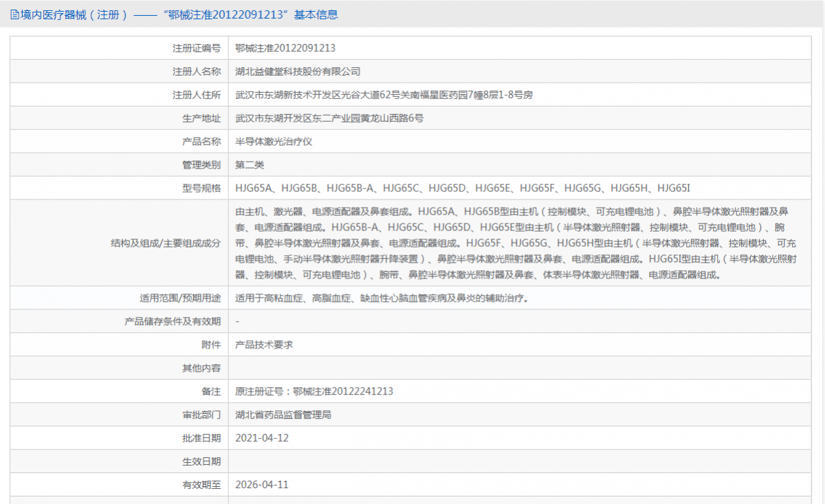This screenshot has height=504, width=825.
Task: Select remark 原注册证号：鄂械注准20122241213
Action: (x=314, y=392)
